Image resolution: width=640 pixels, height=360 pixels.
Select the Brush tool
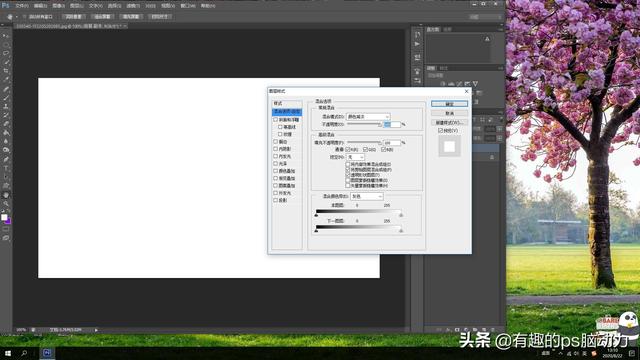tap(6, 98)
